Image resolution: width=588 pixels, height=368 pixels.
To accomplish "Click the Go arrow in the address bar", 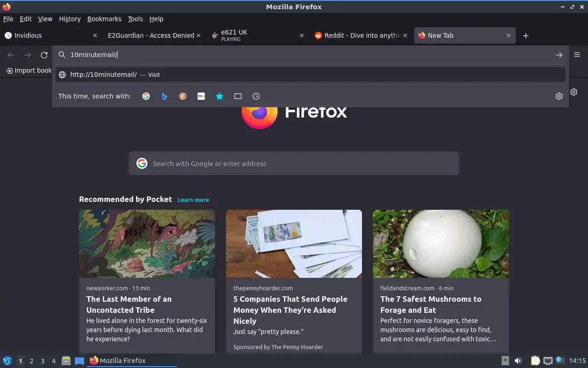I will pyautogui.click(x=559, y=55).
